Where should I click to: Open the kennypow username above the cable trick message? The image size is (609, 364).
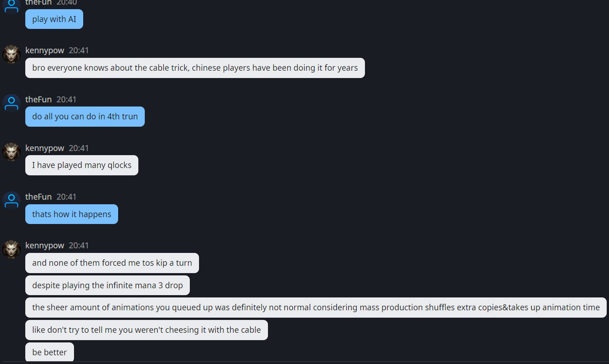tap(45, 50)
